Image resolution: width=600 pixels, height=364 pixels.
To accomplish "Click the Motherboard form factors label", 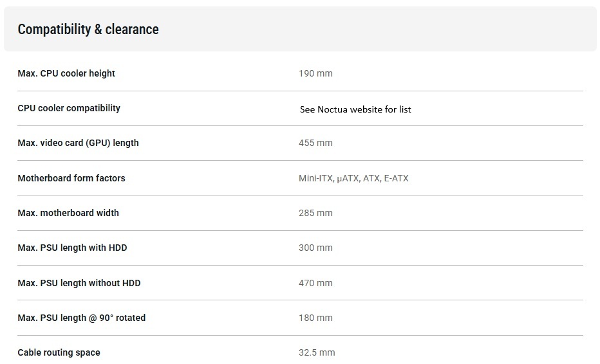I will tap(71, 178).
